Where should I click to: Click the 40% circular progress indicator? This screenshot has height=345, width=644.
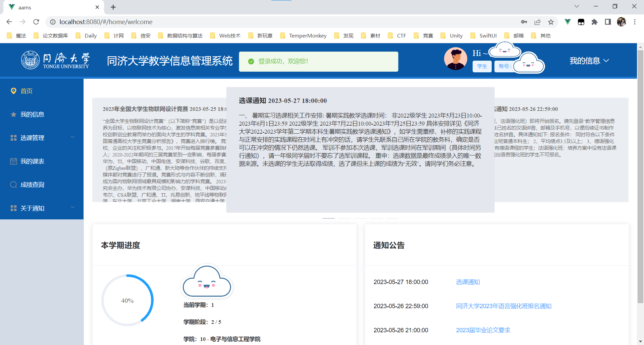coord(127,300)
